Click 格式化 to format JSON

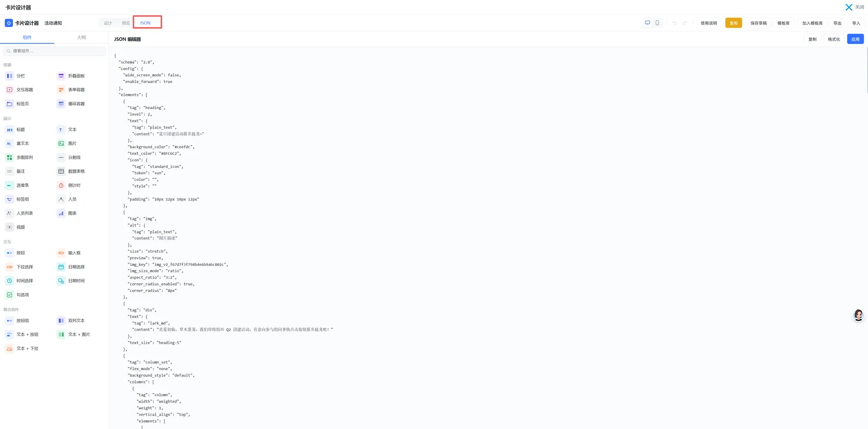[834, 39]
